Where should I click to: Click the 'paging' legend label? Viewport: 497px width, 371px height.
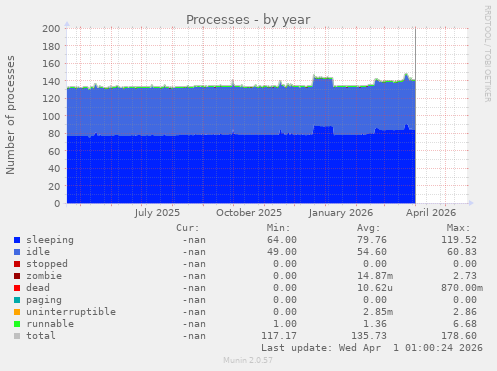click(x=44, y=300)
